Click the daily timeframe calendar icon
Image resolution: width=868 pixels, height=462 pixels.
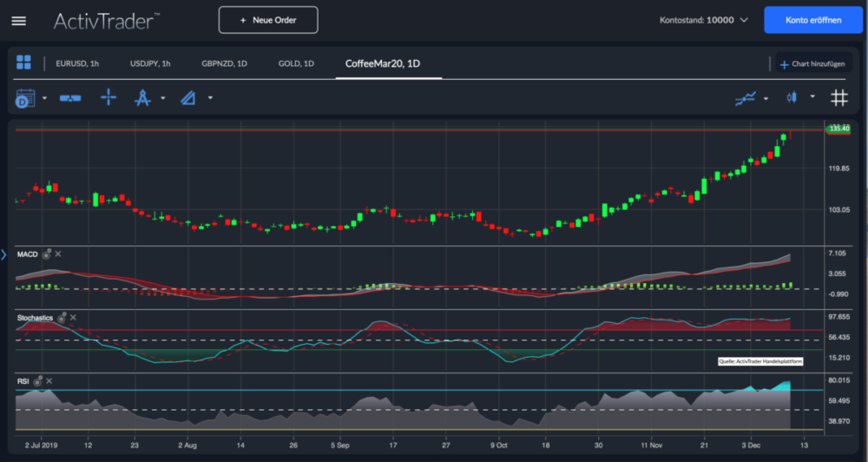25,99
